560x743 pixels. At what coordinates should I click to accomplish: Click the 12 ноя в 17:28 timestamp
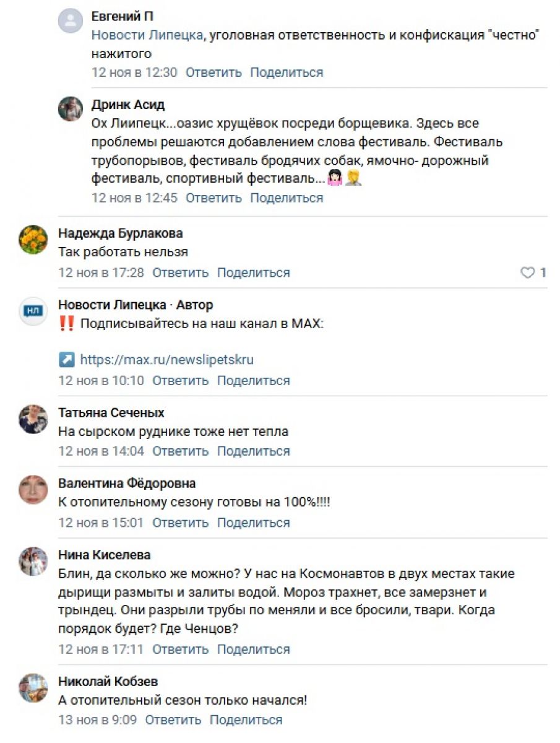101,272
